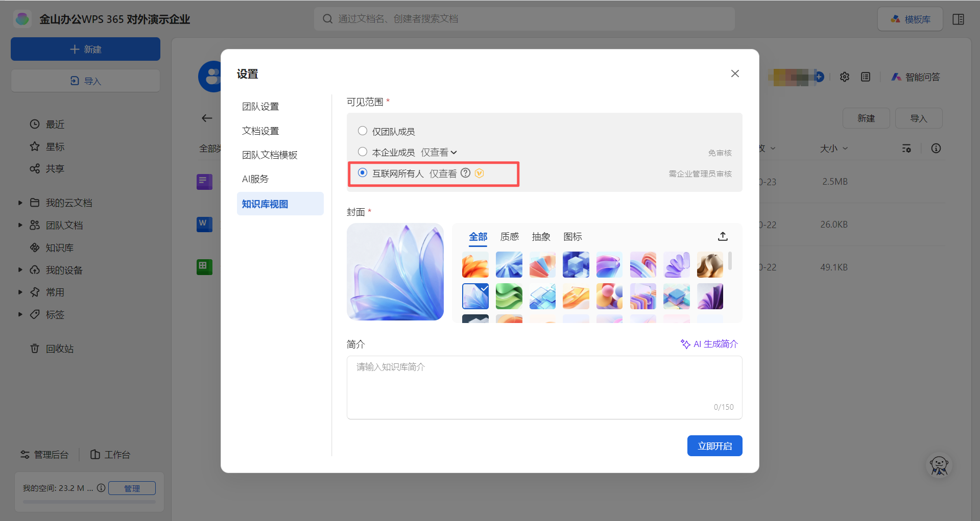The width and height of the screenshot is (980, 521).
Task: Click the 导入 button in the sidebar
Action: (x=86, y=81)
